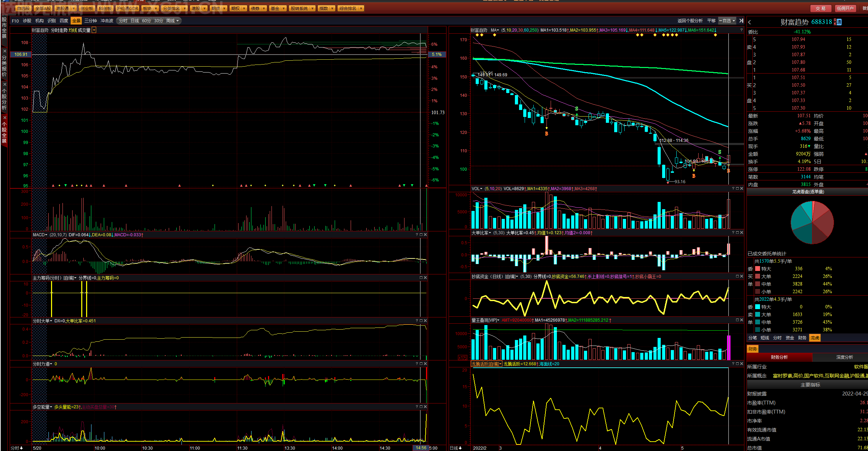868x451 pixels.
Task: Click the 低佣开户 button
Action: point(845,8)
